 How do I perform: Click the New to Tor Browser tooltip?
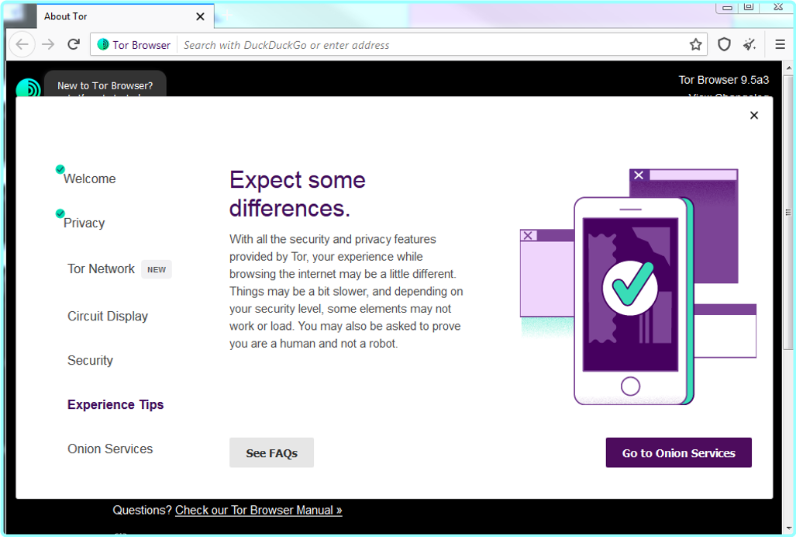pyautogui.click(x=105, y=85)
